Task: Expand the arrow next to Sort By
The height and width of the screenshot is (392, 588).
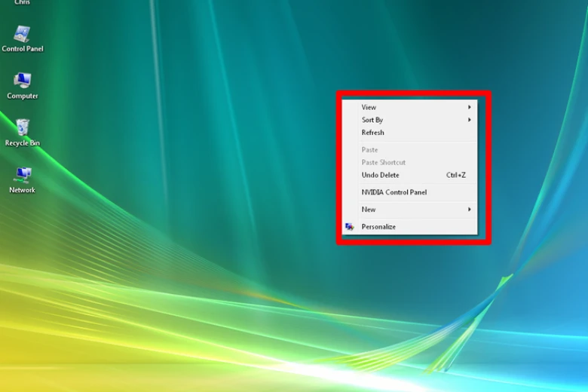Action: 469,120
